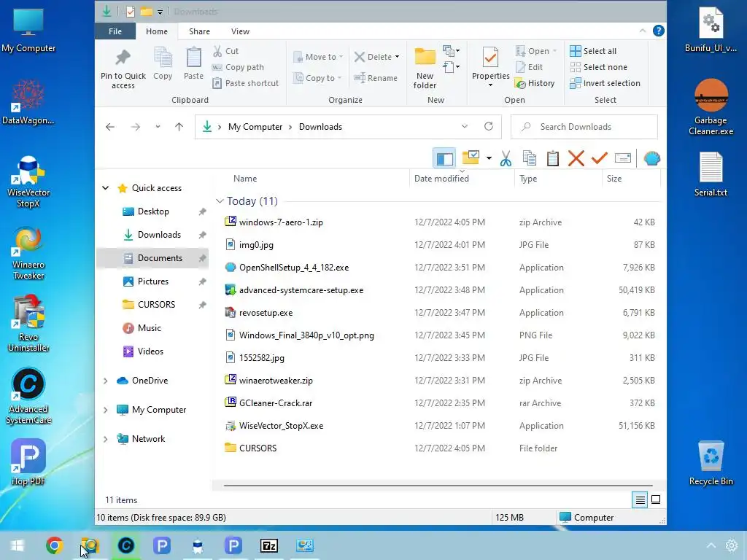
Task: Click the Paste ribbon icon
Action: click(193, 63)
